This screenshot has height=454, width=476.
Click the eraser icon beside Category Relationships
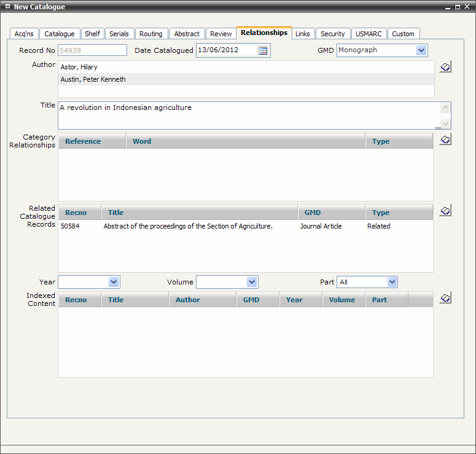(x=445, y=140)
